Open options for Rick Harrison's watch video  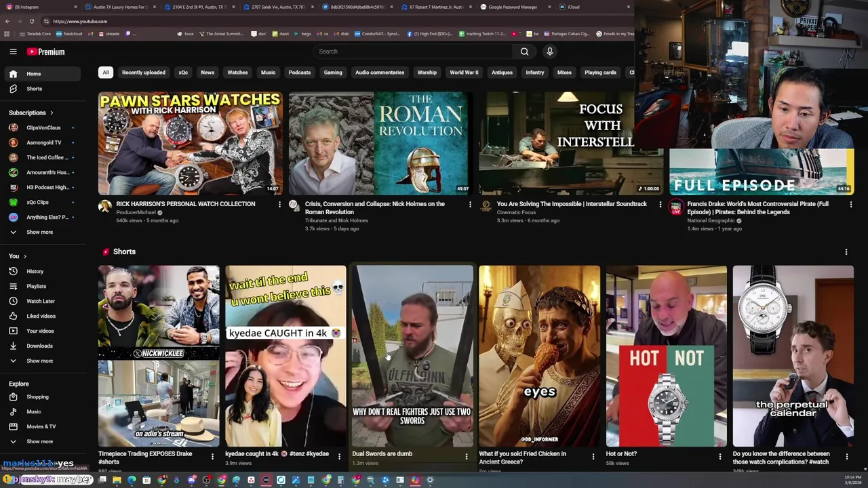[x=279, y=204]
